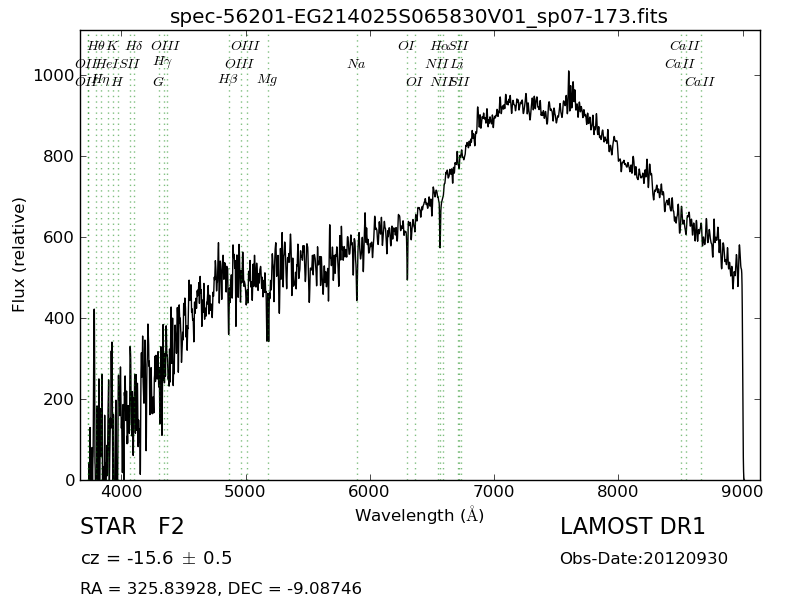Viewport: 800px width, 600px height.
Task: Click the y-axis tick label '1000'
Action: point(54,76)
